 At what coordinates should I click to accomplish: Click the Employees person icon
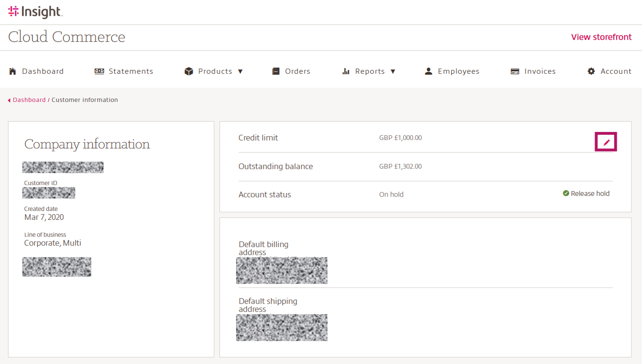tap(428, 71)
